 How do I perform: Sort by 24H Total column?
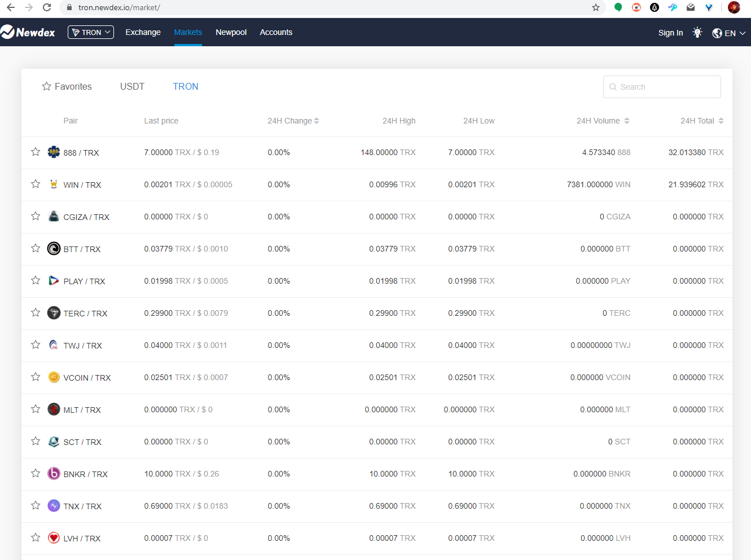[x=702, y=121]
